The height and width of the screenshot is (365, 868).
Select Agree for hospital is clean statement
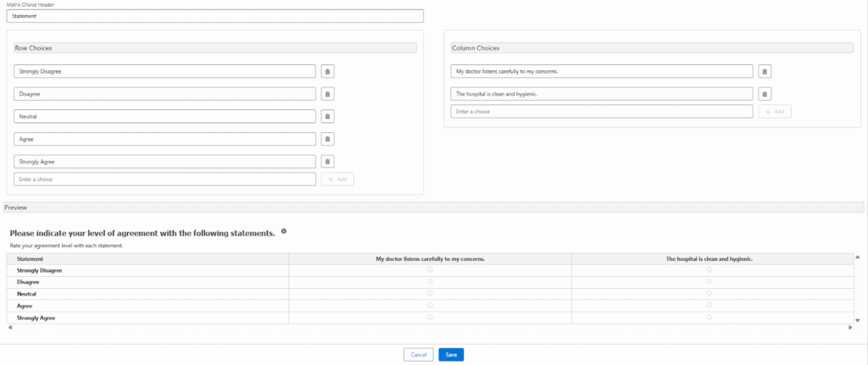[709, 305]
